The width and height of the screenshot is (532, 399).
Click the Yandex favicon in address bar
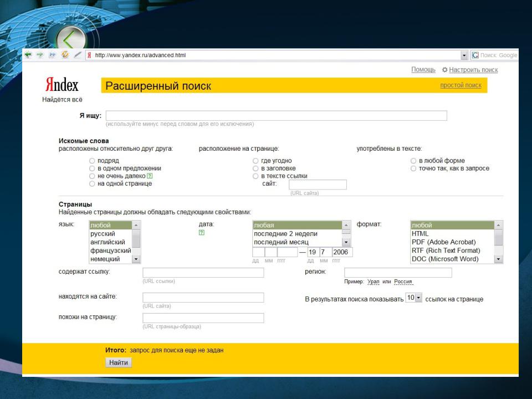[89, 55]
